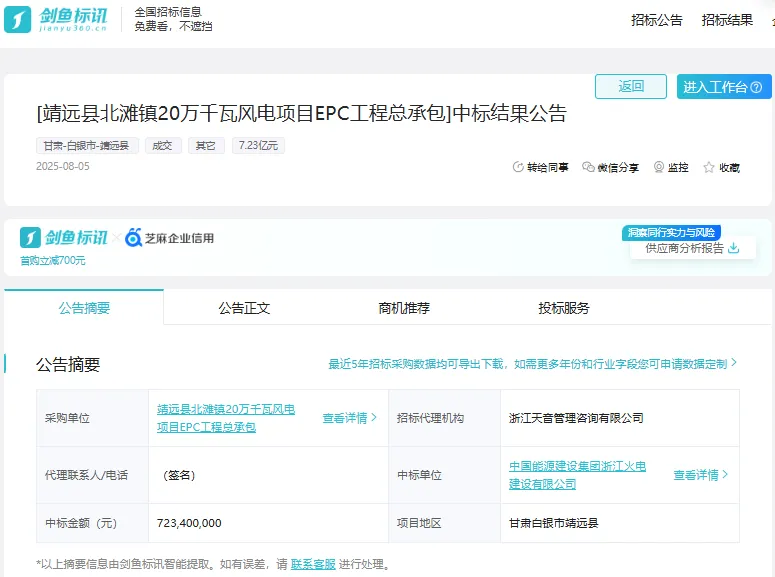Image resolution: width=775 pixels, height=577 pixels.
Task: Open the 申请数据定制 arrow link
Action: click(x=733, y=364)
